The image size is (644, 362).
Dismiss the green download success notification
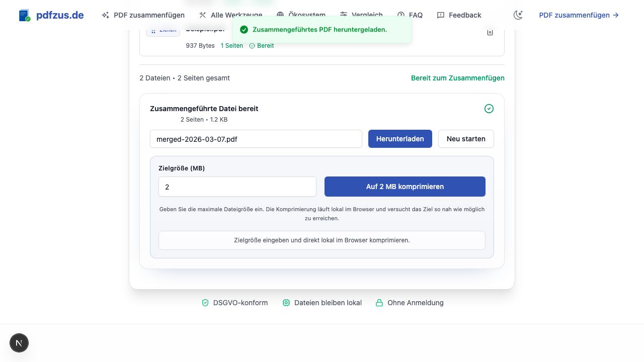[x=321, y=30]
